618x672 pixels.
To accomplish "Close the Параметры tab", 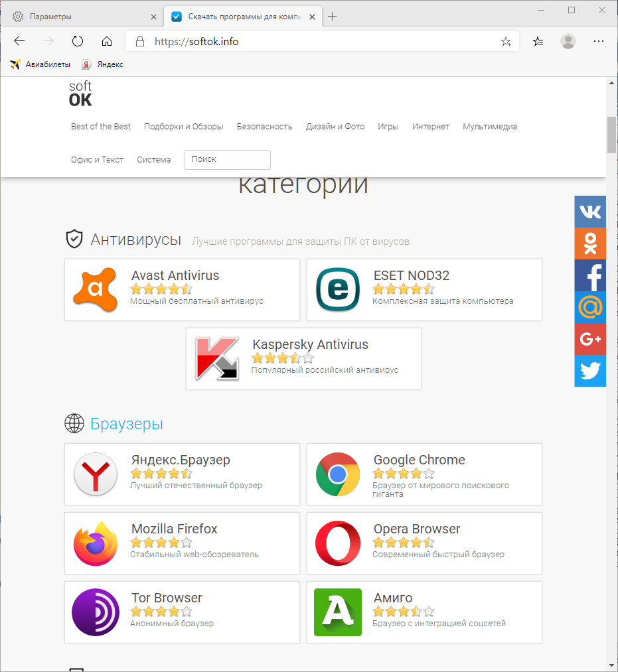I will click(153, 17).
